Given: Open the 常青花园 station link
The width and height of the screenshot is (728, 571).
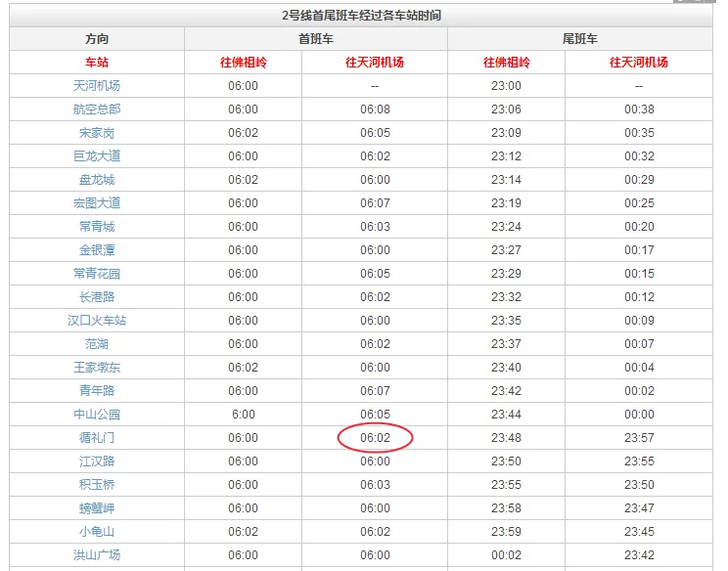Looking at the screenshot, I should [97, 274].
